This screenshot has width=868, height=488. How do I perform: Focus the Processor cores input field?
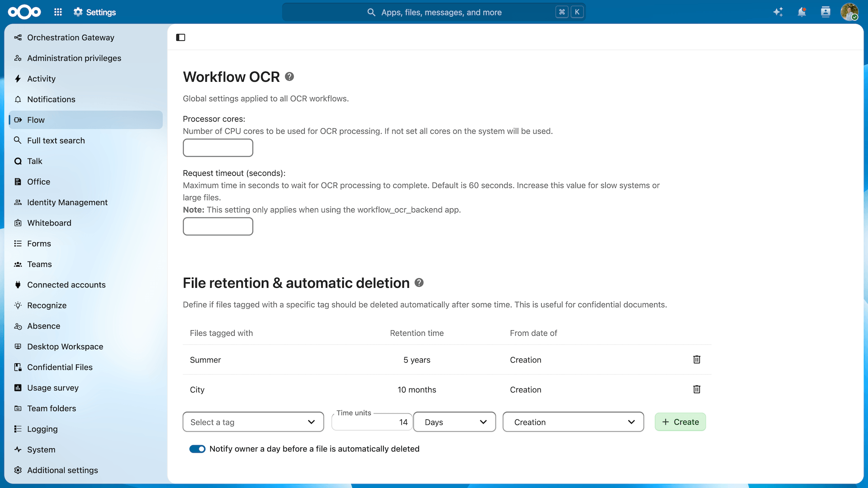[x=218, y=148]
